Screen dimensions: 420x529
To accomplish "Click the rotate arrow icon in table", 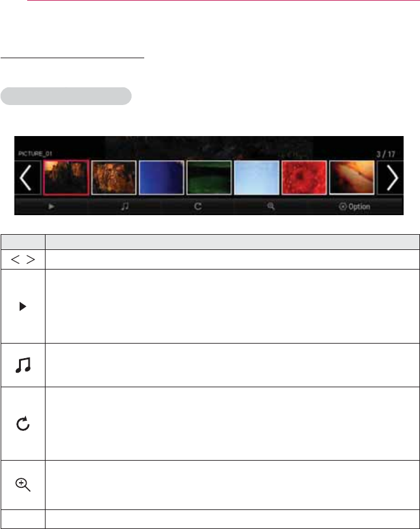I will pyautogui.click(x=23, y=424).
